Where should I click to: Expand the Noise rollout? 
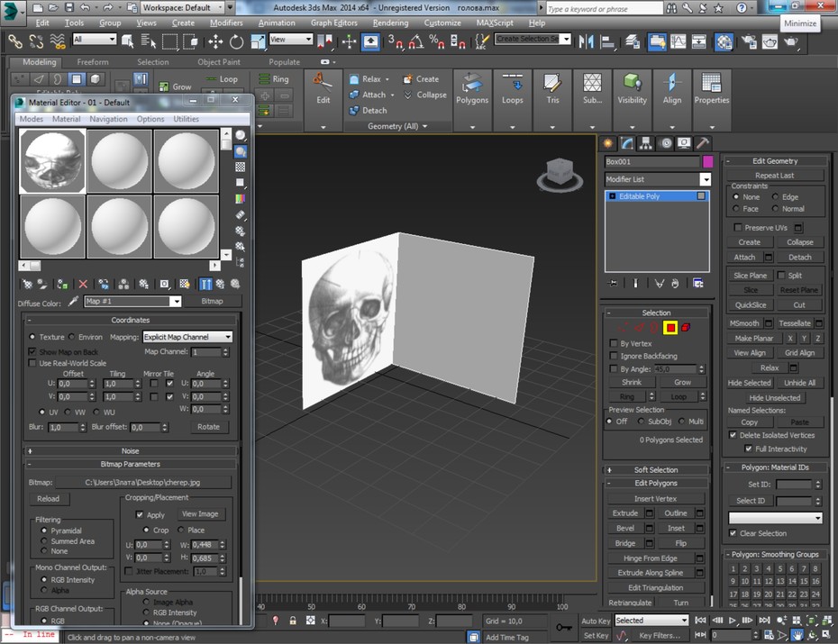[131, 450]
